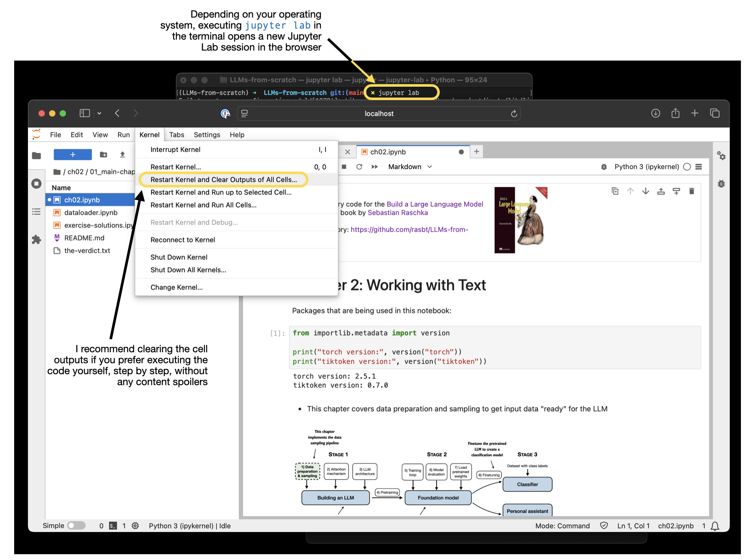
Task: Open the extension manager puzzle icon
Action: pyautogui.click(x=36, y=239)
